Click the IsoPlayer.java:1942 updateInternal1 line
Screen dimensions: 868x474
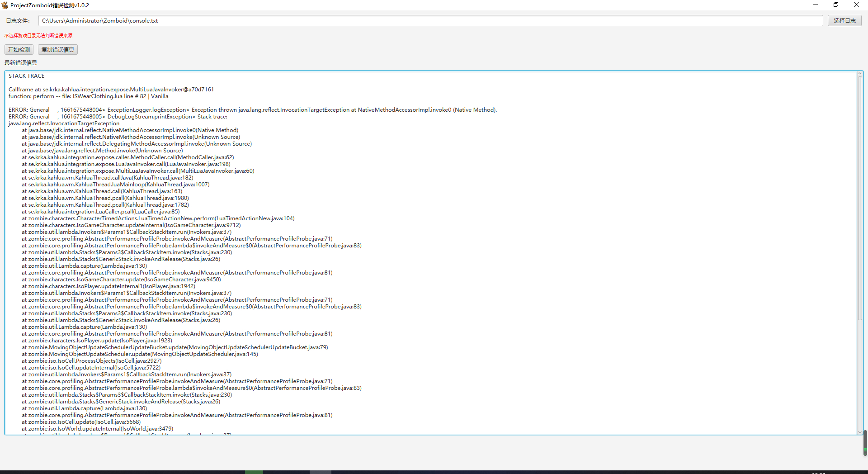pyautogui.click(x=108, y=286)
